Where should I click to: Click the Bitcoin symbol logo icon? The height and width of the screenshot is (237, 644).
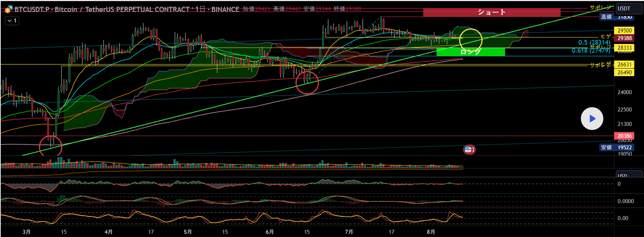click(8, 9)
